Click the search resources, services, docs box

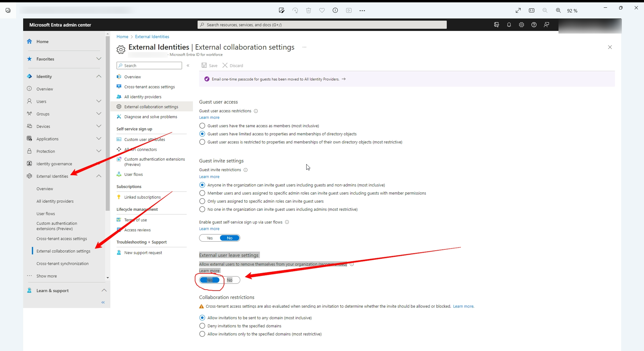tap(322, 25)
